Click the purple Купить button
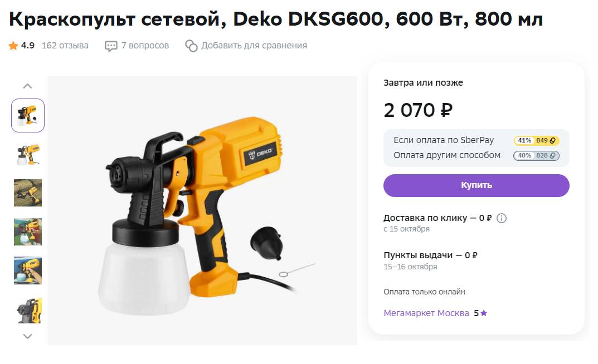 click(477, 185)
